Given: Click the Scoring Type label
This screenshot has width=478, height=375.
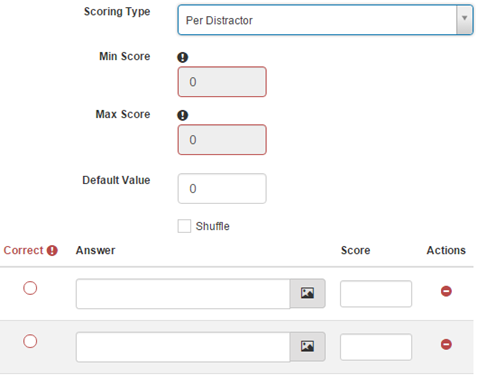Looking at the screenshot, I should (117, 12).
